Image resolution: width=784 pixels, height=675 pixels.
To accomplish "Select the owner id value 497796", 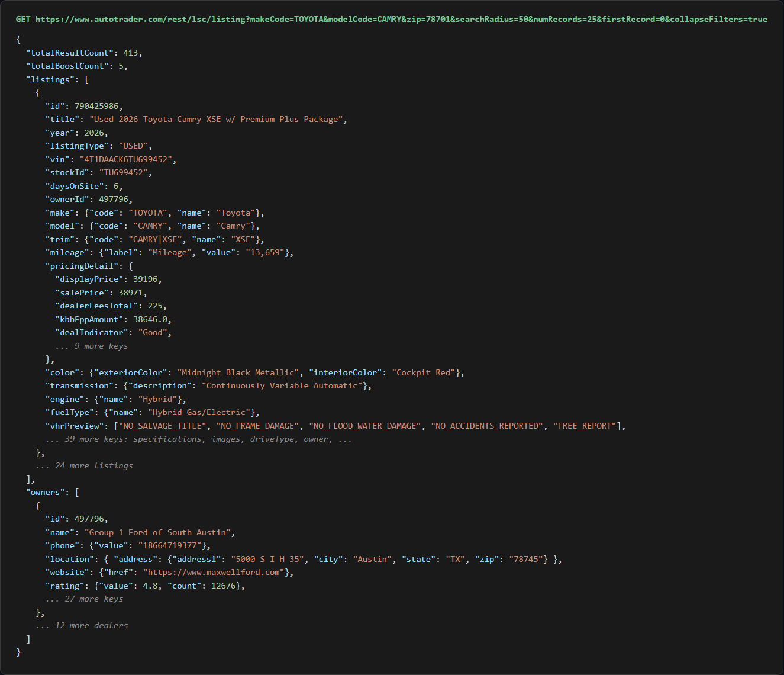I will coord(89,519).
